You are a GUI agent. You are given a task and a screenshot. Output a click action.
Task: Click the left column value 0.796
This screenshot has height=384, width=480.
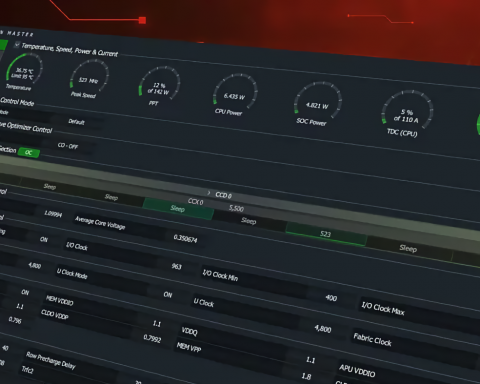[15, 320]
